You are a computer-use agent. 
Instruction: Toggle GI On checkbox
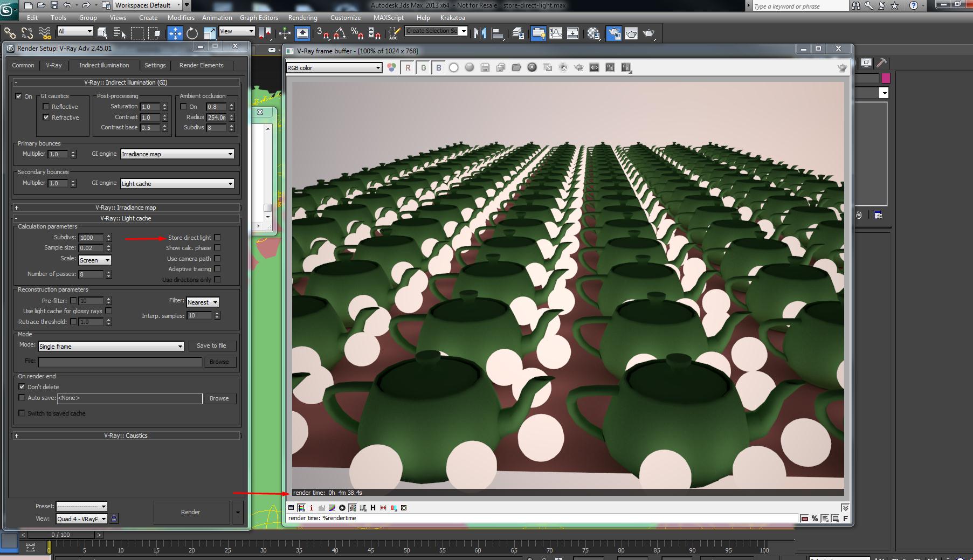pyautogui.click(x=19, y=96)
